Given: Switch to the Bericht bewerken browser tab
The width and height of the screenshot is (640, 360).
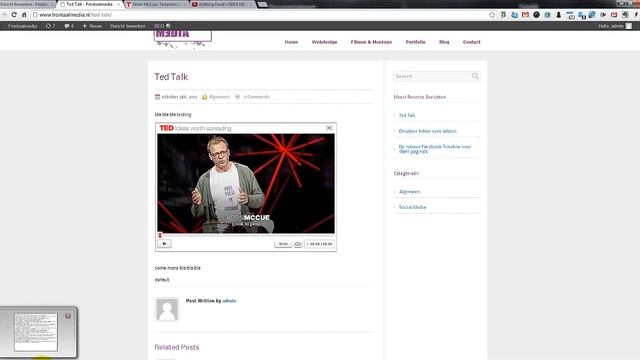Looking at the screenshot, I should coord(26,4).
